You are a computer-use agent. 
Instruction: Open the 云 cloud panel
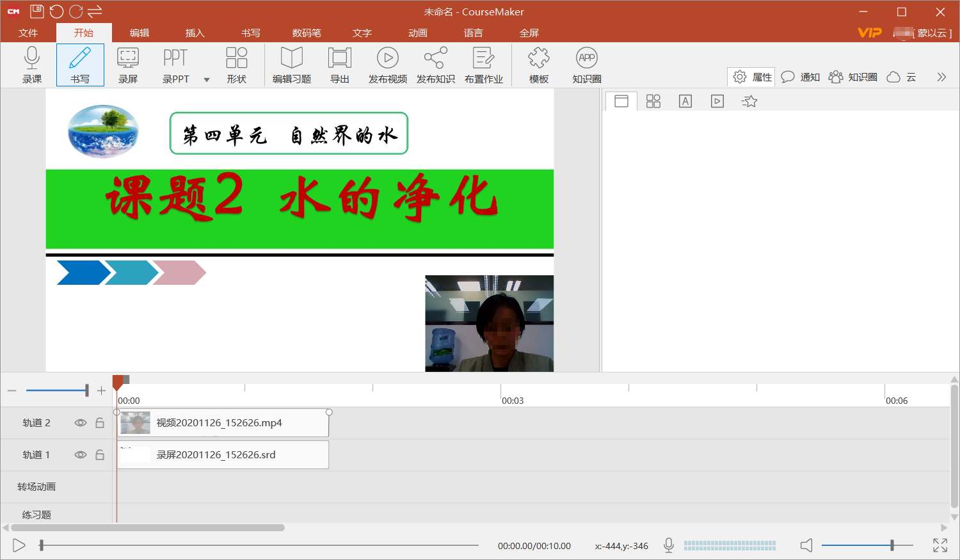tap(902, 77)
